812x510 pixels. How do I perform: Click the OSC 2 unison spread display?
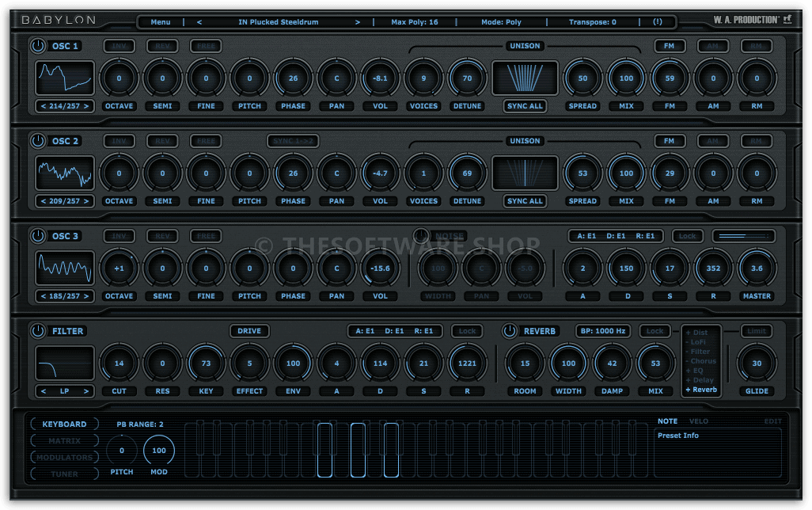click(x=525, y=173)
